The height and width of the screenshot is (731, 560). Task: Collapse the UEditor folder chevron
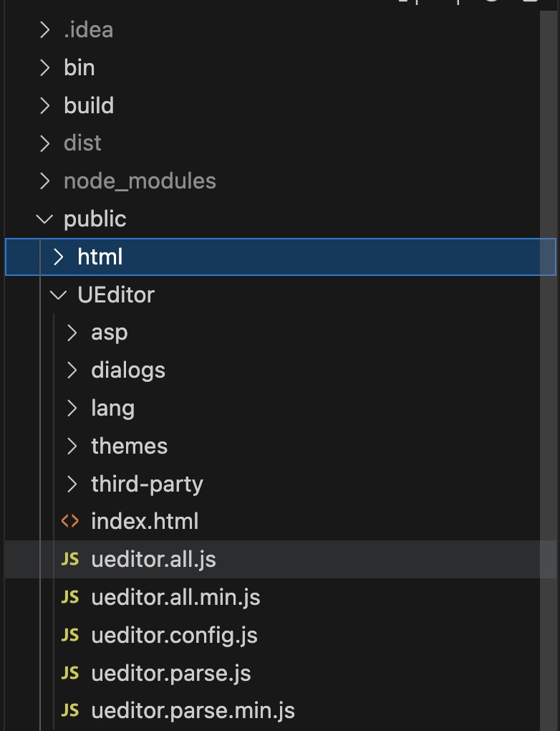(x=58, y=295)
